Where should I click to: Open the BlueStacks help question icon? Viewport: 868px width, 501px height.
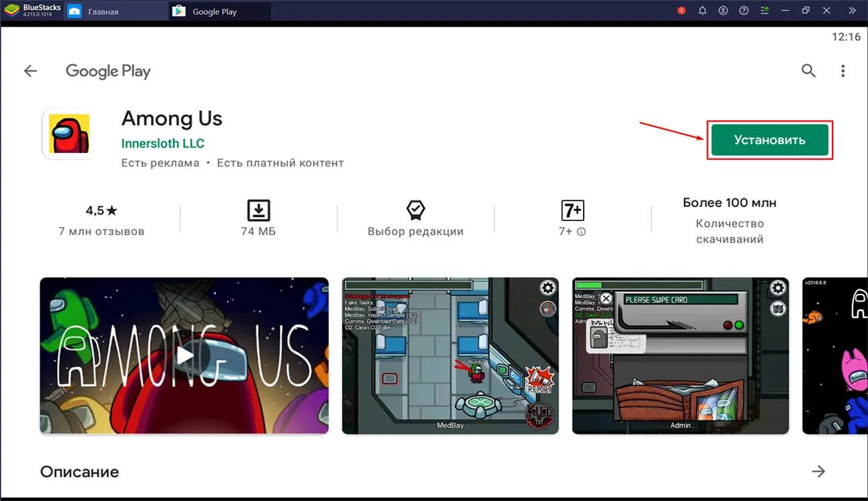point(744,11)
